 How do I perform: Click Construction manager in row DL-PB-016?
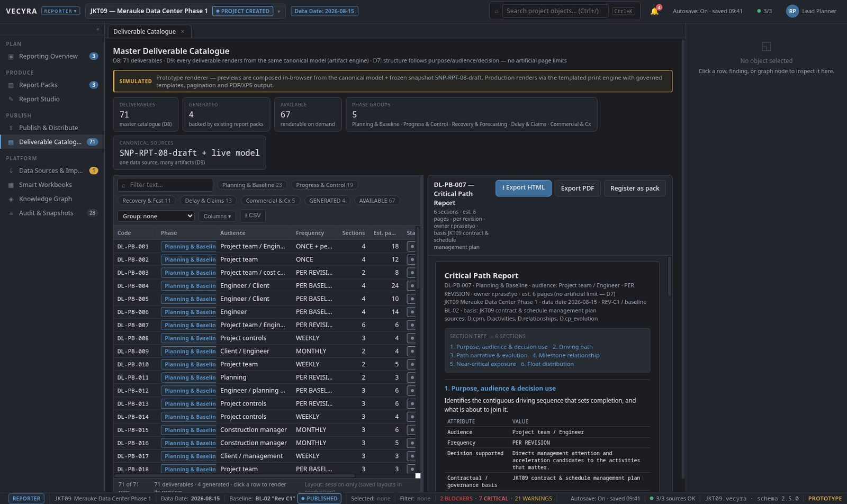point(254,443)
